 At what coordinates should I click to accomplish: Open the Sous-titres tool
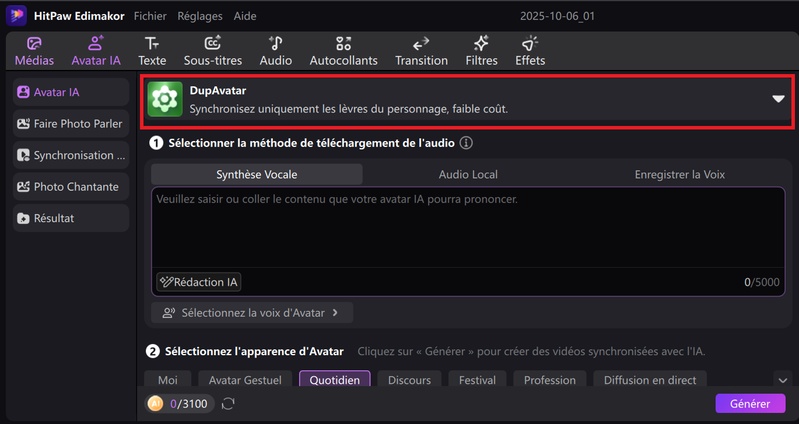212,51
